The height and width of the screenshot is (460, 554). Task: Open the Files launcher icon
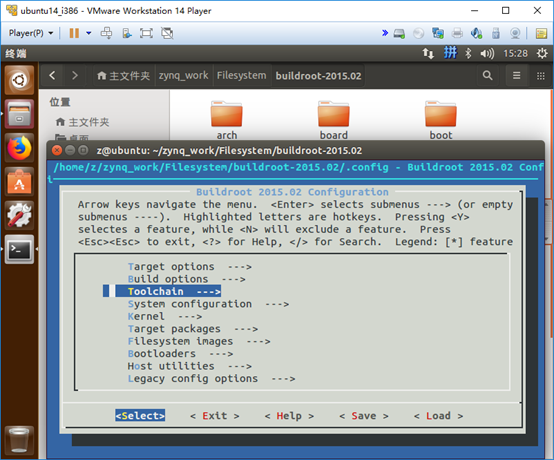tap(19, 114)
